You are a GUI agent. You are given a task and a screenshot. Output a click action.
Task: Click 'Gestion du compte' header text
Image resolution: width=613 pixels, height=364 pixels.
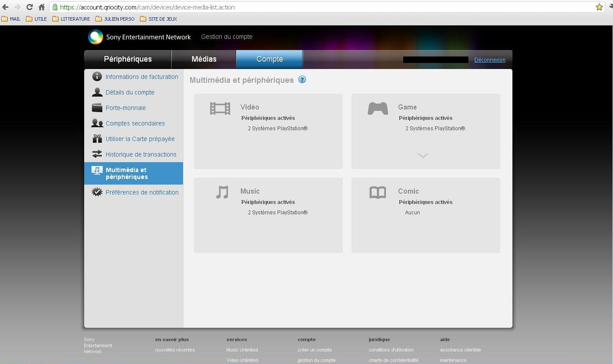pyautogui.click(x=227, y=37)
